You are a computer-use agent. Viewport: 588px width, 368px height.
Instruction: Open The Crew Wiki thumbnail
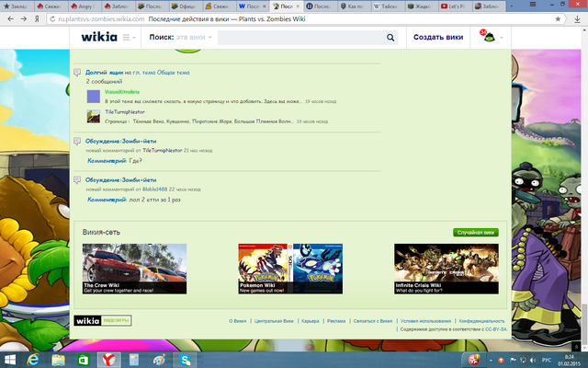(x=134, y=269)
